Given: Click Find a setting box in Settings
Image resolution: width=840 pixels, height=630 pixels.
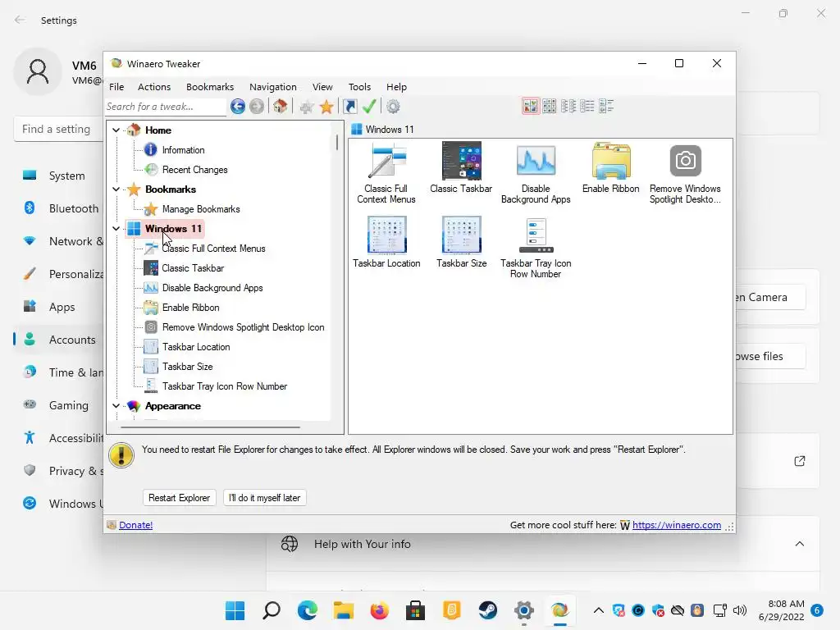Looking at the screenshot, I should point(58,129).
